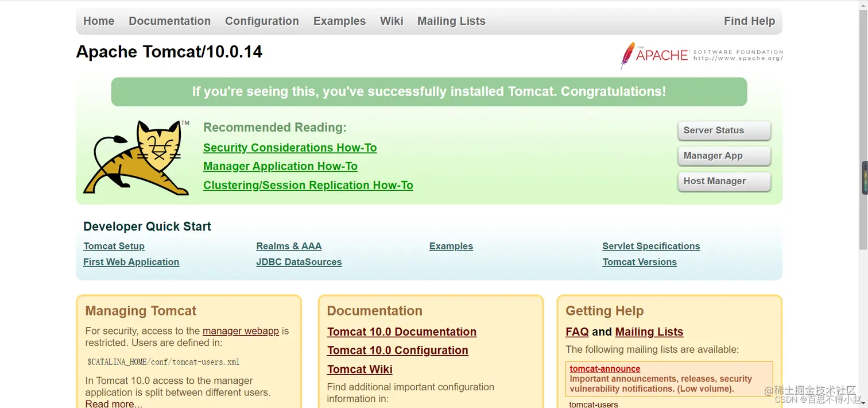Open the Home nav item

point(99,21)
